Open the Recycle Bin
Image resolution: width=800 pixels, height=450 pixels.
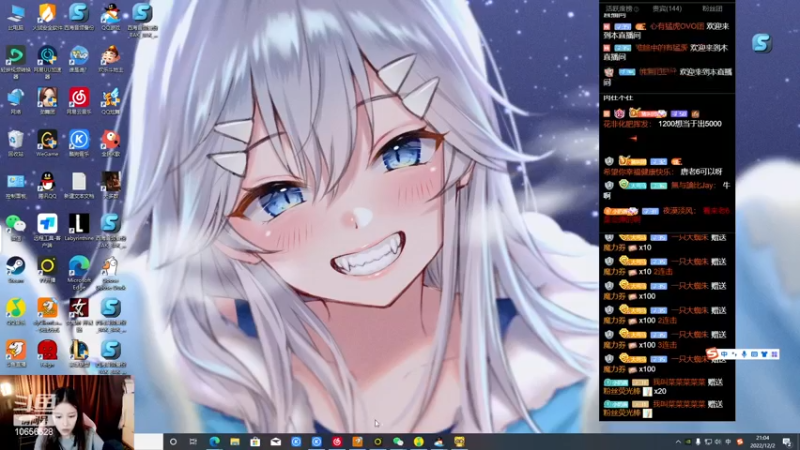[15, 143]
